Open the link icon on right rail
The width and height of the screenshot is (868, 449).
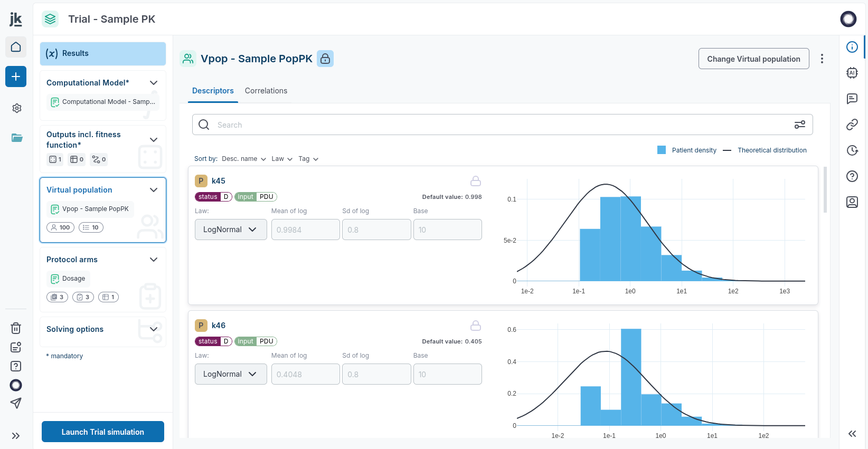click(x=852, y=125)
